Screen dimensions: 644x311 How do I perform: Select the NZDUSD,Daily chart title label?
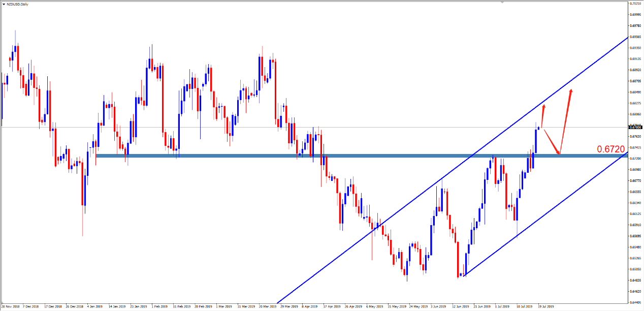[x=18, y=4]
